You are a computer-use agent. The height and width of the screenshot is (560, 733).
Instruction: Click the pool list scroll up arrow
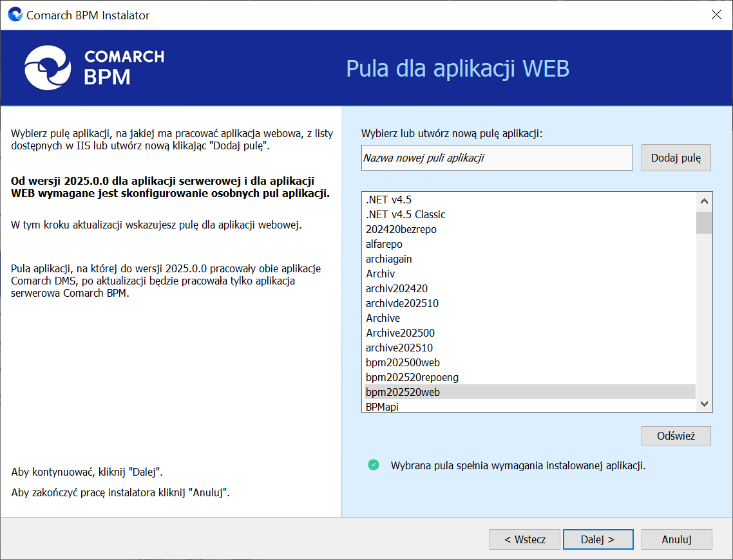[704, 201]
